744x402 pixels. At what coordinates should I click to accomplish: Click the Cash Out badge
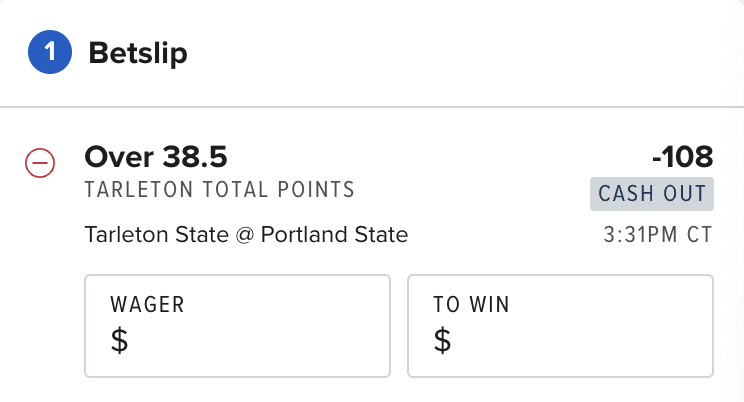pos(652,194)
